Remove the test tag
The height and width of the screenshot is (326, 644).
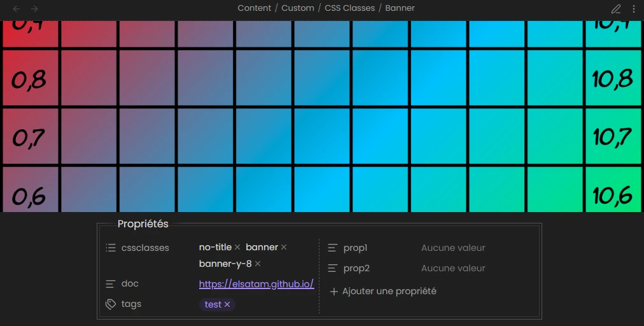pyautogui.click(x=227, y=305)
